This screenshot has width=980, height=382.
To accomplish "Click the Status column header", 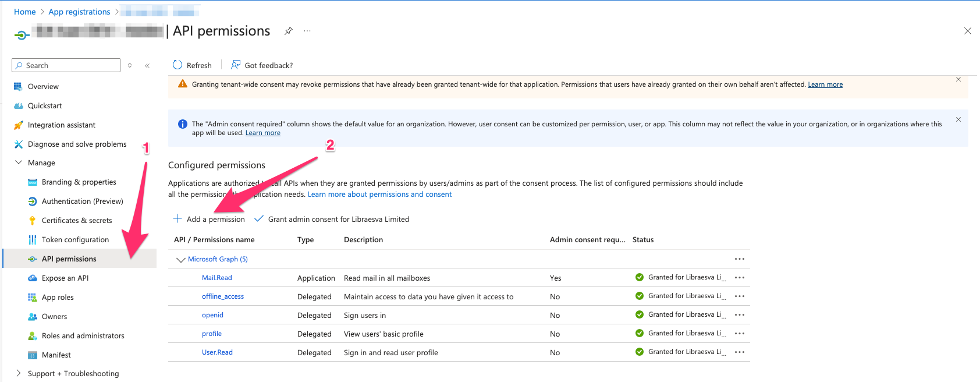I will [x=643, y=239].
